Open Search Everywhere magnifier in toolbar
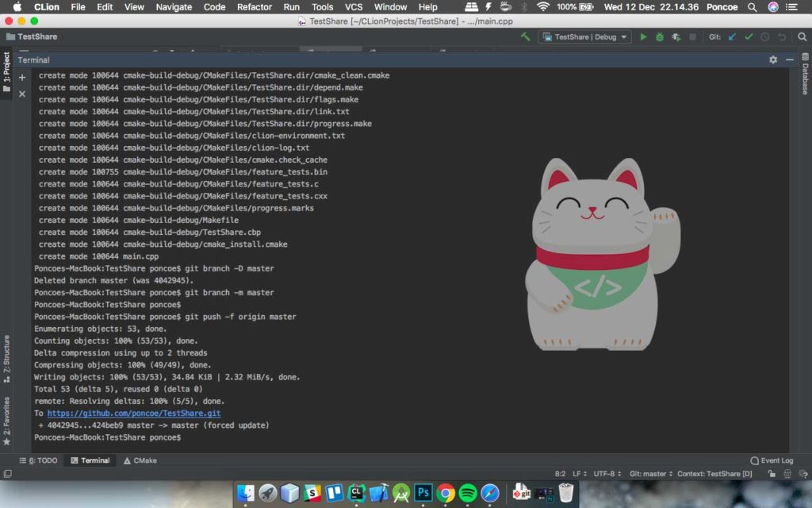The height and width of the screenshot is (508, 812). click(x=802, y=37)
